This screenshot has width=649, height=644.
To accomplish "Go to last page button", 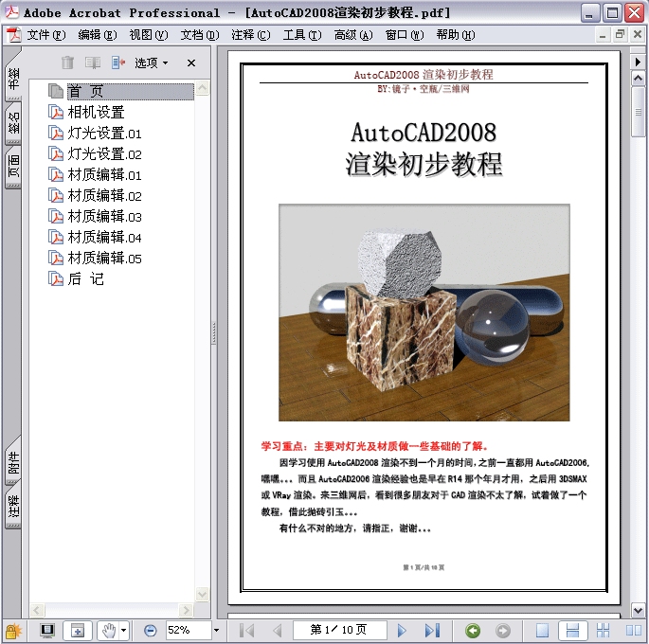I will (432, 631).
